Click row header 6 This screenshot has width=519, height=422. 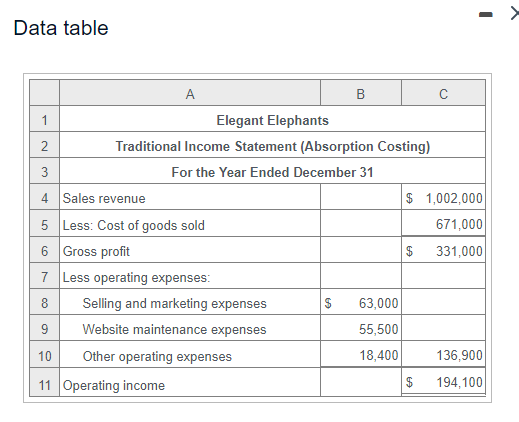[44, 251]
